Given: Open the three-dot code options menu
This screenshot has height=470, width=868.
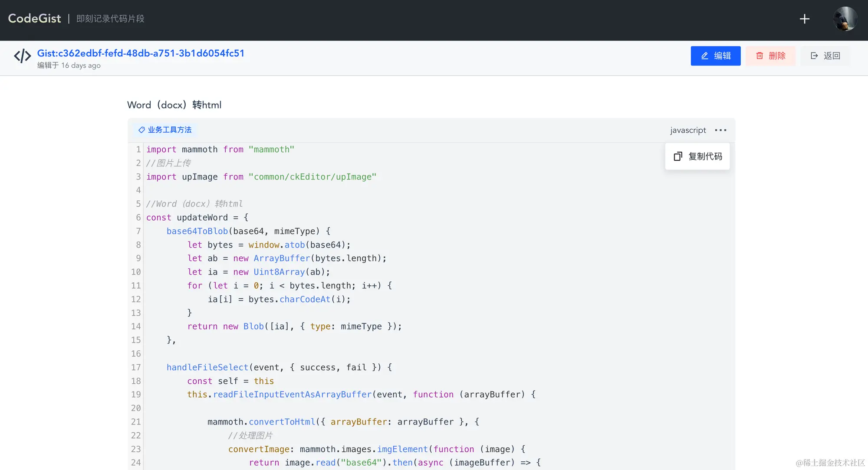Looking at the screenshot, I should [720, 130].
